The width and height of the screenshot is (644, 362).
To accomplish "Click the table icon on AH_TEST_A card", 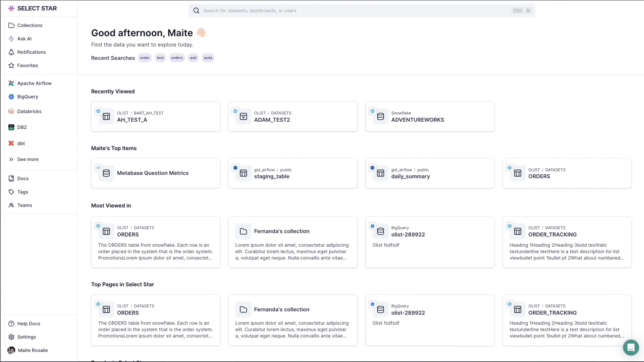I will [106, 117].
